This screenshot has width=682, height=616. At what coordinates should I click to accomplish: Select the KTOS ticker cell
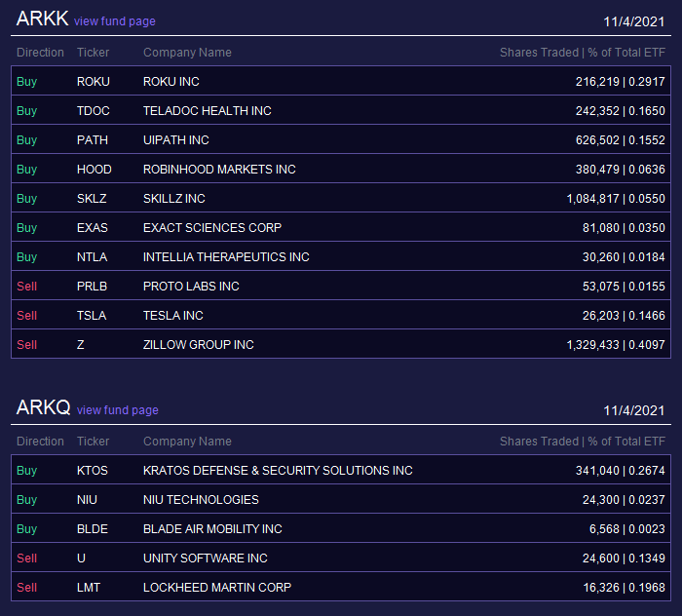tap(93, 470)
